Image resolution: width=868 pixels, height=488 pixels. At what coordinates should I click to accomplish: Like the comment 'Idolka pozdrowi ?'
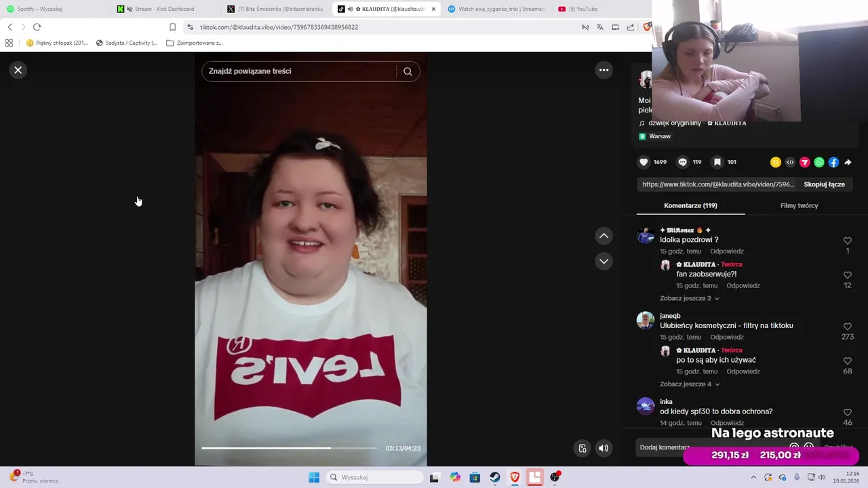tap(847, 241)
